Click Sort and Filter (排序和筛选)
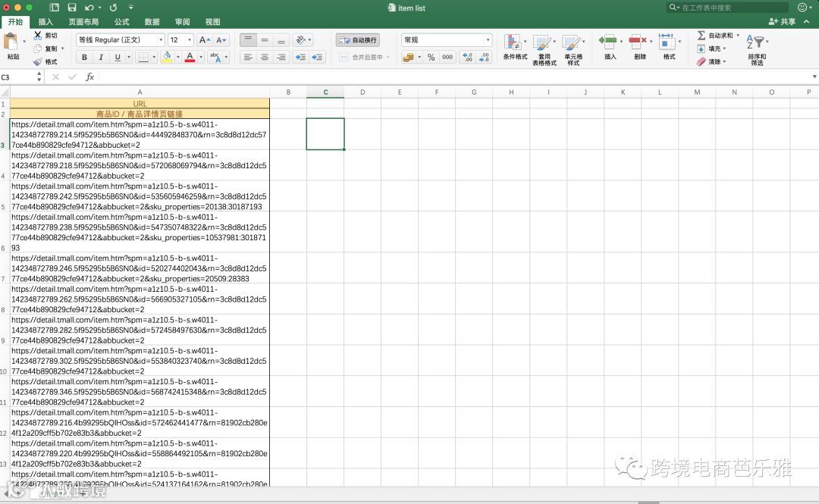This screenshot has width=819, height=504. pos(757,49)
